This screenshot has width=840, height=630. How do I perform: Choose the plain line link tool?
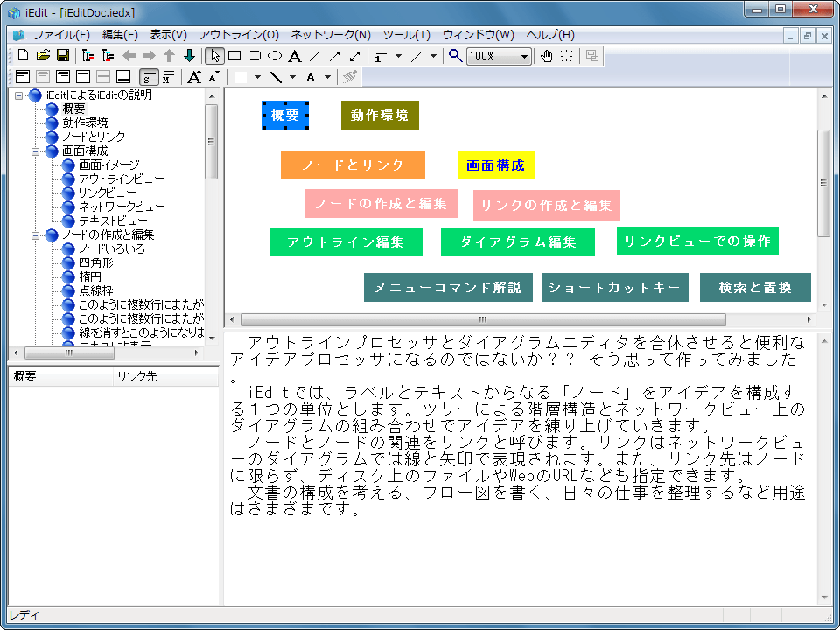[x=315, y=56]
